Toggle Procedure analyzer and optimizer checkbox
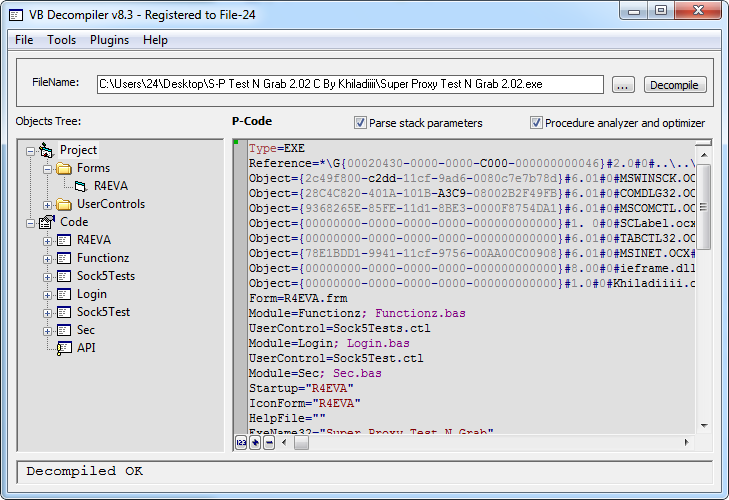The height and width of the screenshot is (500, 729). point(536,123)
